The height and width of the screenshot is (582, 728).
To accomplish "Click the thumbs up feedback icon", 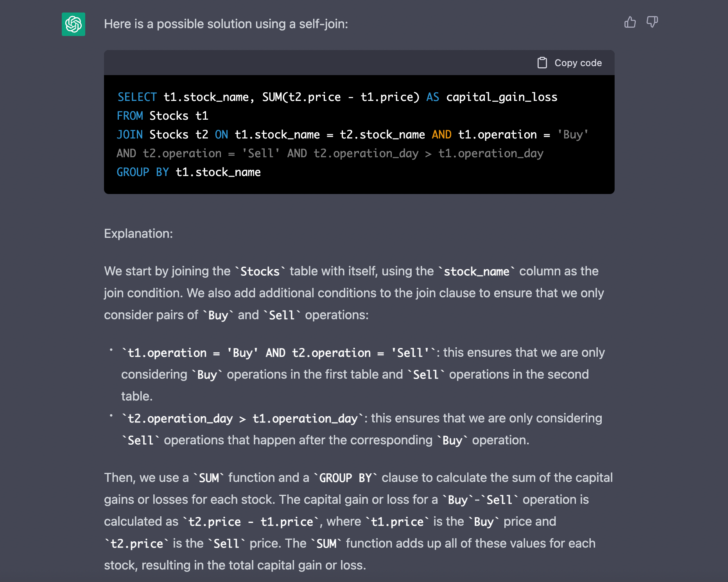I will pyautogui.click(x=630, y=22).
